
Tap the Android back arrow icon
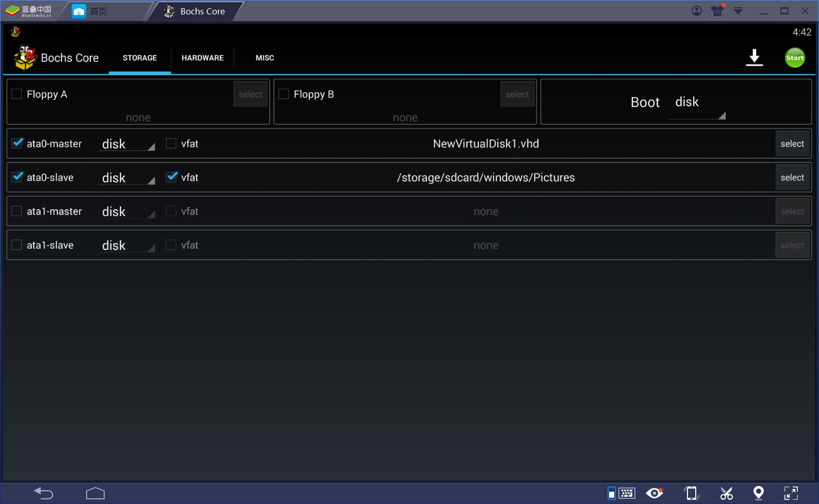pyautogui.click(x=43, y=493)
